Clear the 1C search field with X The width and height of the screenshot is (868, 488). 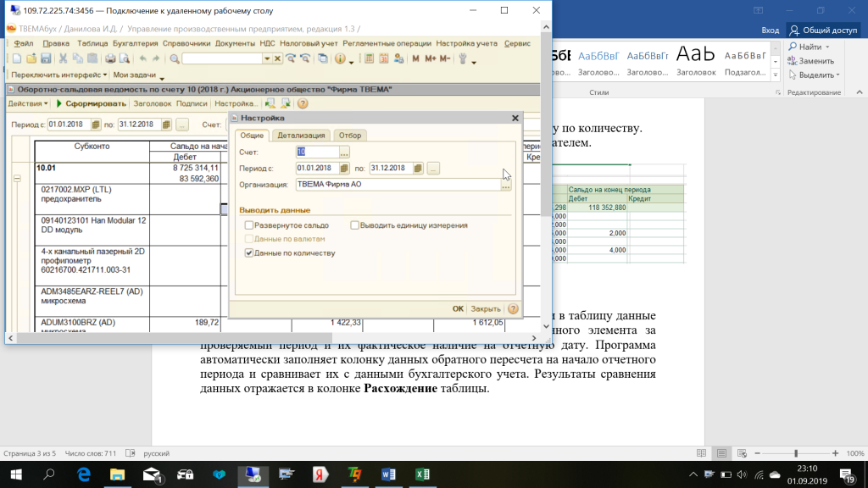(277, 58)
